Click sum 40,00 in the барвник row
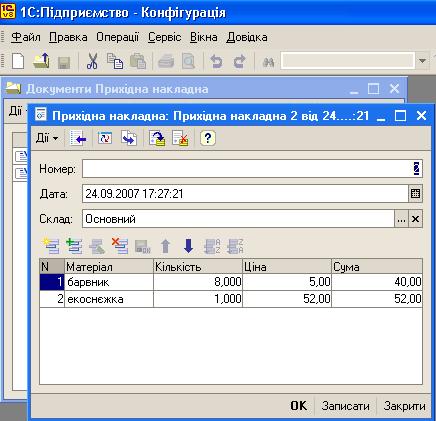The width and height of the screenshot is (436, 421). click(x=377, y=282)
